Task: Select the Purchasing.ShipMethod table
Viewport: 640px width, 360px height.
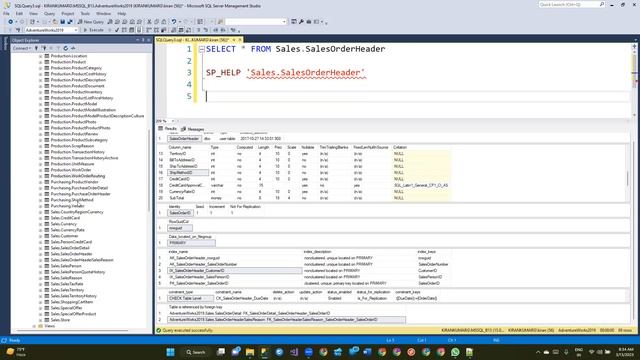Action: tap(72, 200)
